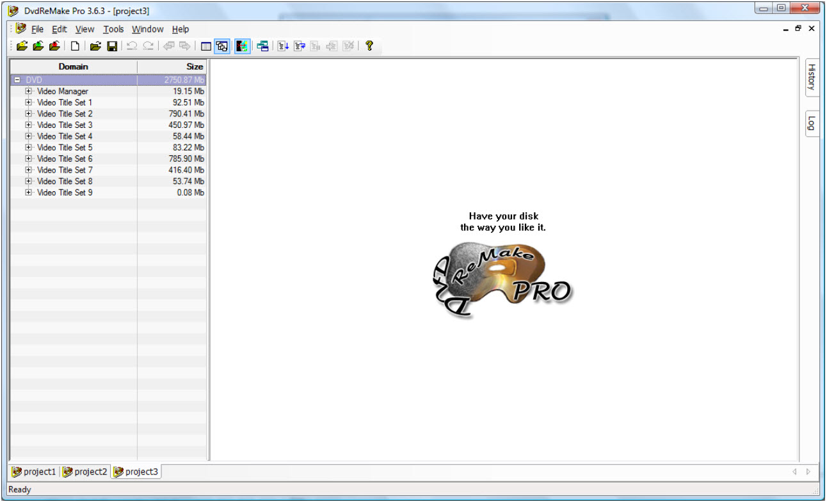Click the blue domain structure tree icon
827x504 pixels.
point(262,46)
